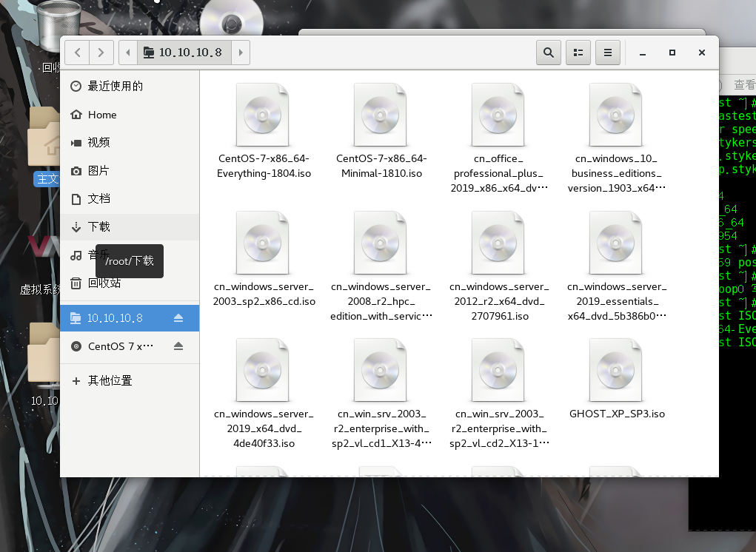The width and height of the screenshot is (756, 552).
Task: Open Other Locations with the plus icon
Action: point(110,380)
